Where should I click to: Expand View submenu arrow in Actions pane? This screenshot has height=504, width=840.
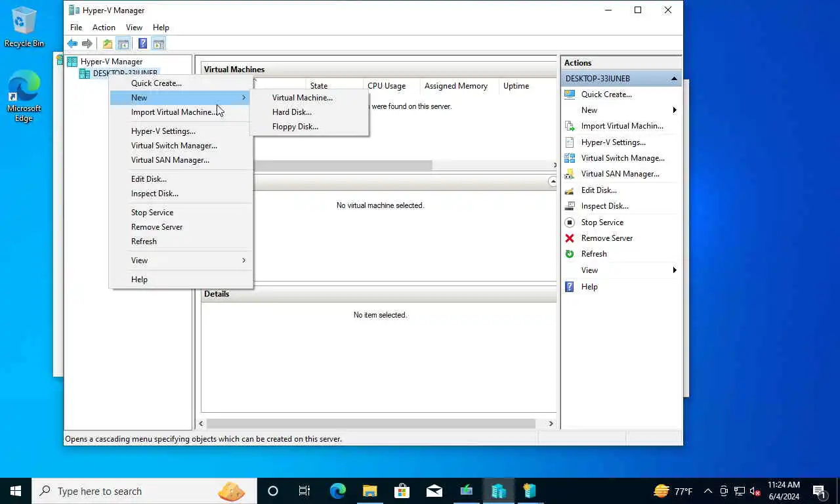(675, 270)
